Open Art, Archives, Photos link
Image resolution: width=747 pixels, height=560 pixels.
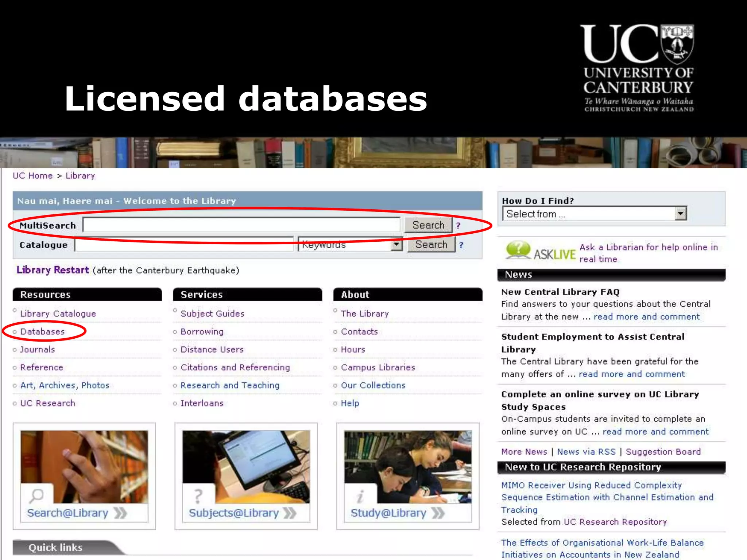coord(65,385)
